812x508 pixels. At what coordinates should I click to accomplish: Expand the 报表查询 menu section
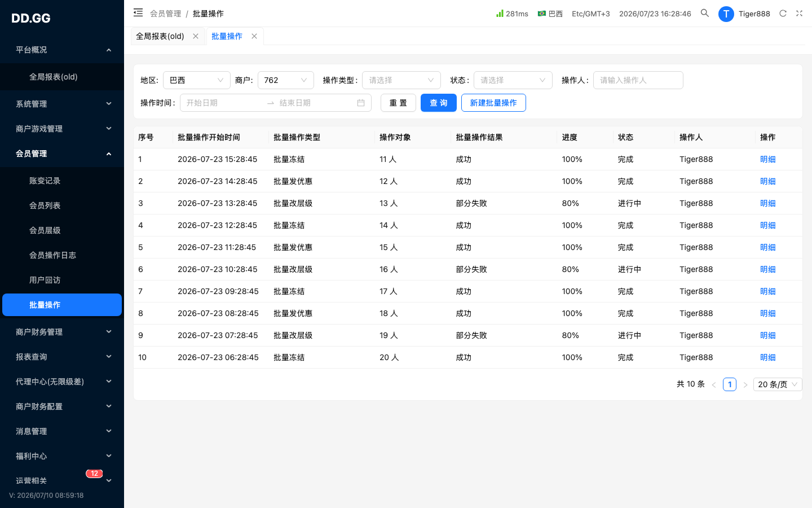(62, 357)
